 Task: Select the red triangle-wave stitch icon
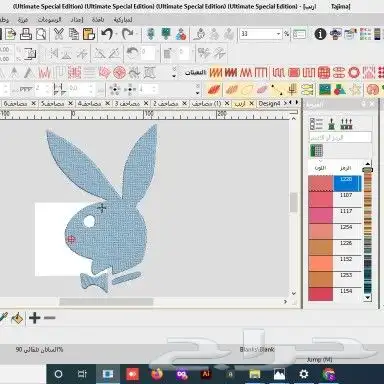246,72
